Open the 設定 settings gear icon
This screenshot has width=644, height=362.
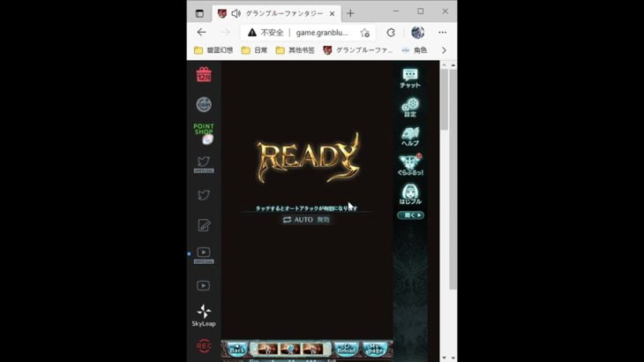click(410, 107)
